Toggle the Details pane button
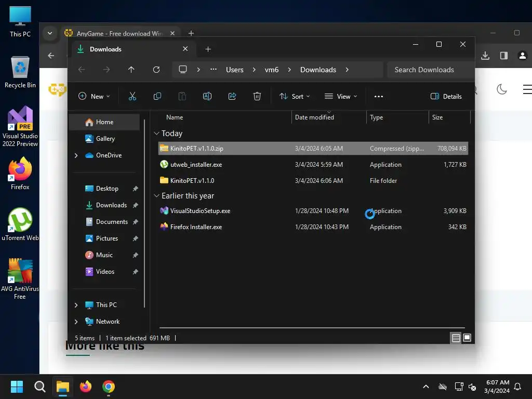 pos(446,96)
